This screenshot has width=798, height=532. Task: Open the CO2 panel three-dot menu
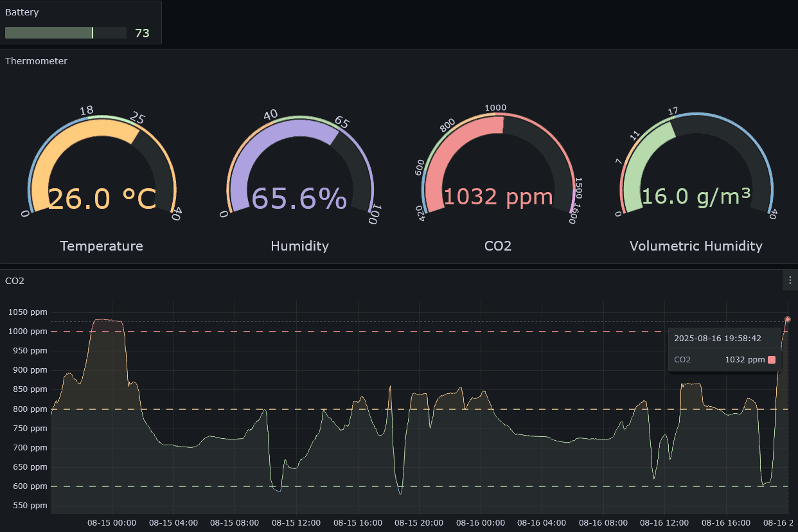coord(790,280)
